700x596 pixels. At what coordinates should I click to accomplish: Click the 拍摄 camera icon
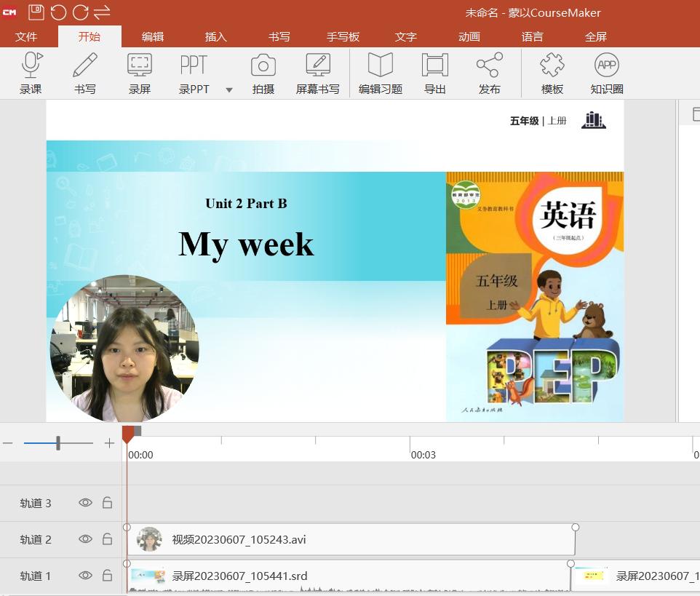(x=263, y=66)
